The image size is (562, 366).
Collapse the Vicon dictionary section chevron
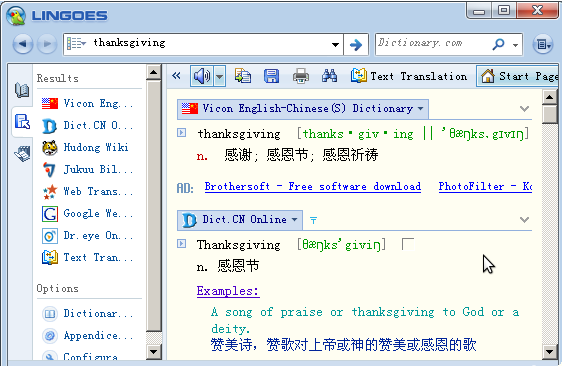[x=524, y=109]
